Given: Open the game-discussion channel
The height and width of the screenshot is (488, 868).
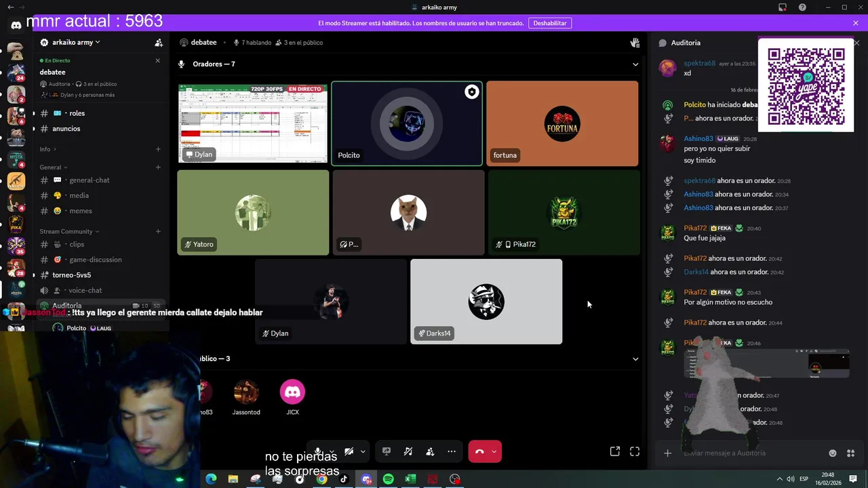Looking at the screenshot, I should (x=100, y=260).
